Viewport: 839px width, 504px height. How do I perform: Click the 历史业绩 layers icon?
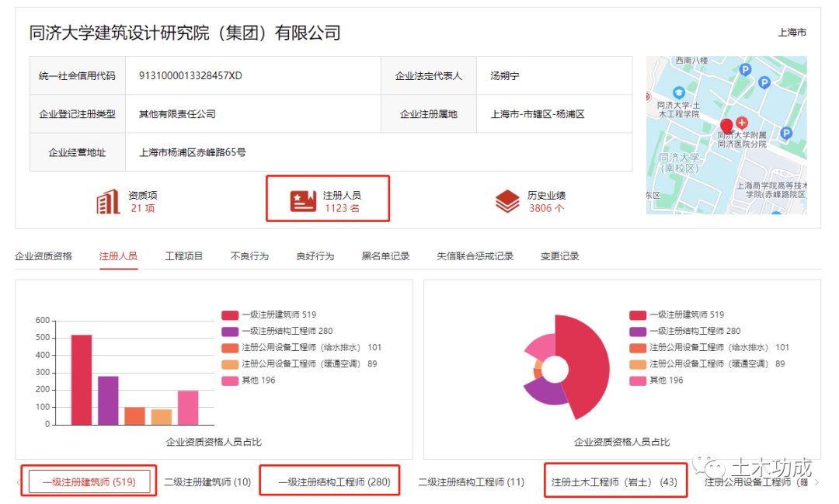[x=507, y=202]
